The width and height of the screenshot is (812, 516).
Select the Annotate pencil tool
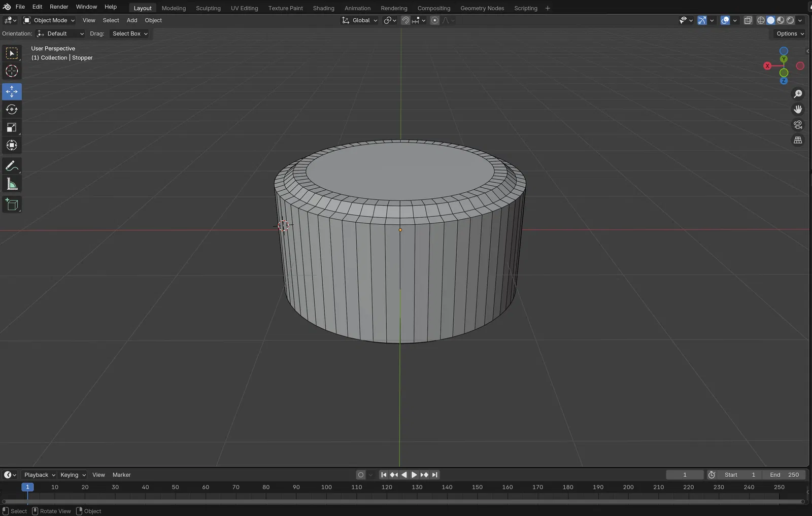(12, 166)
